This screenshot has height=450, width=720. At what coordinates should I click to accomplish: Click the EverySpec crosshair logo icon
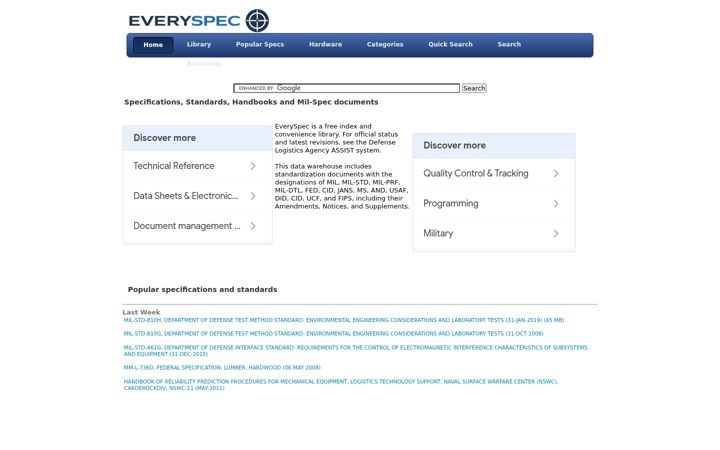[x=257, y=21]
